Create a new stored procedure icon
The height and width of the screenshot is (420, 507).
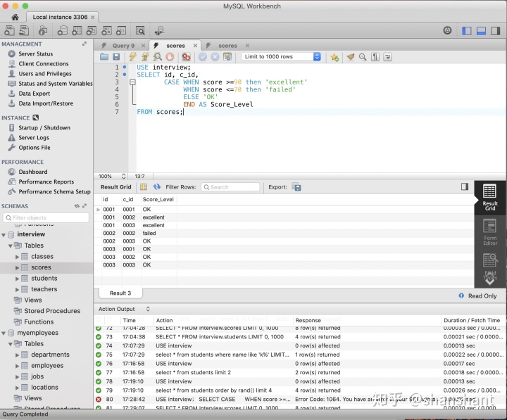[x=107, y=31]
